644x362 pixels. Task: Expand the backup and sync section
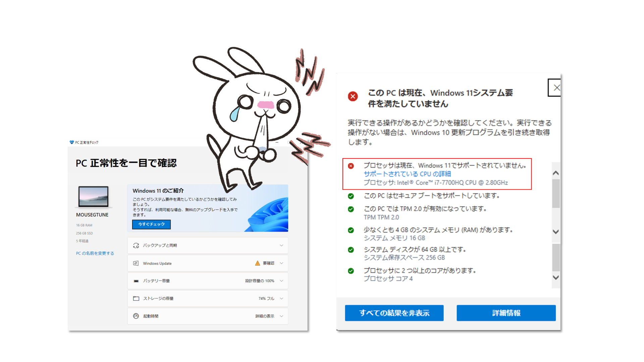[x=281, y=245]
